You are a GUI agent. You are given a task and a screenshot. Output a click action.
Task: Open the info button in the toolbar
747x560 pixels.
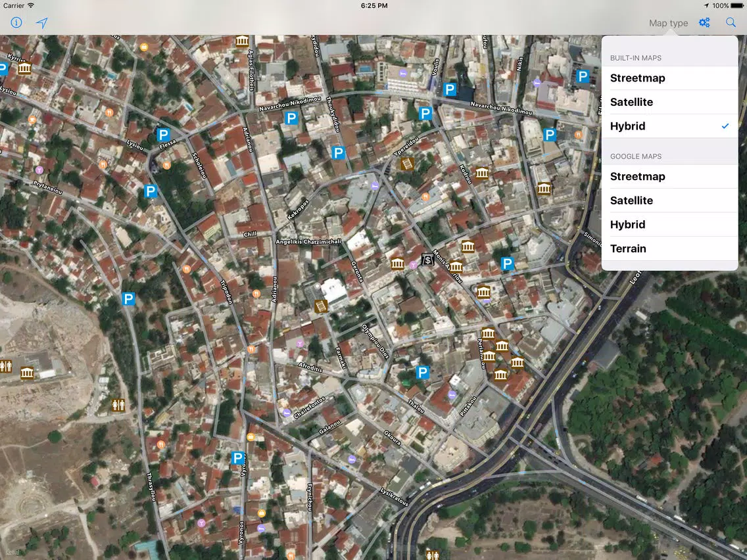pyautogui.click(x=16, y=22)
